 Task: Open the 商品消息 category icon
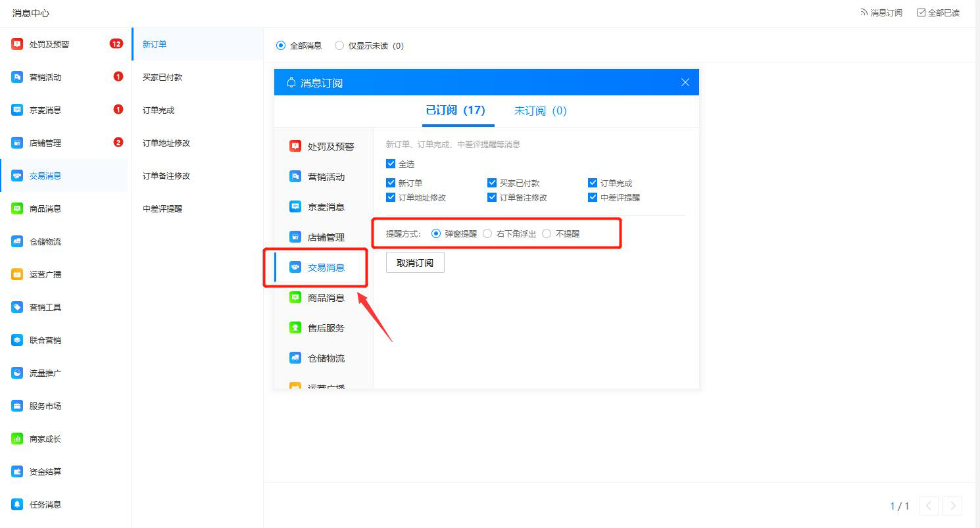[x=16, y=208]
